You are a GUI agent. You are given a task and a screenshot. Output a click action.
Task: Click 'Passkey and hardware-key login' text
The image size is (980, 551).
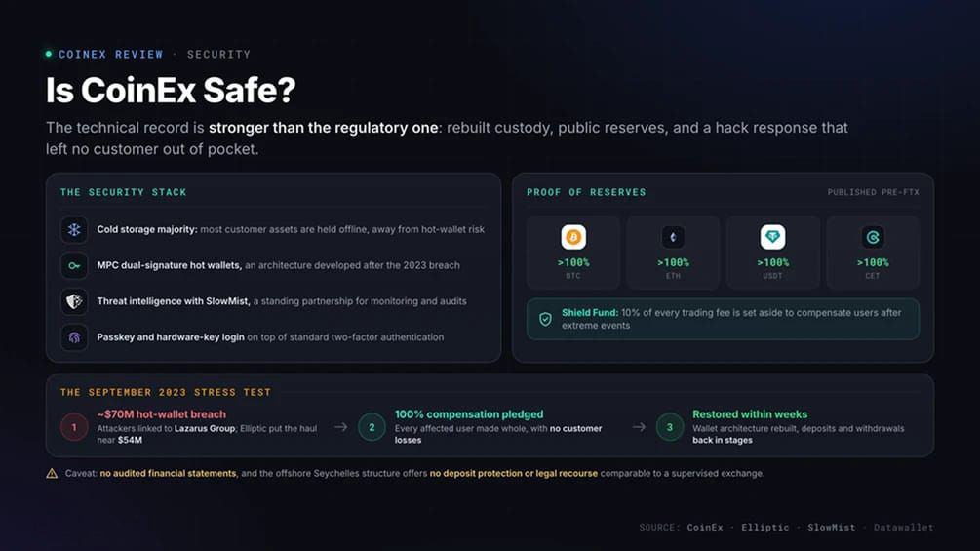point(171,337)
